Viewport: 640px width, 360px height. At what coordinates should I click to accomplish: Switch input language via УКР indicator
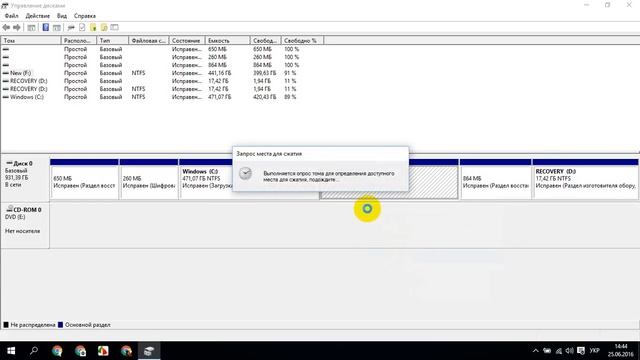(595, 351)
